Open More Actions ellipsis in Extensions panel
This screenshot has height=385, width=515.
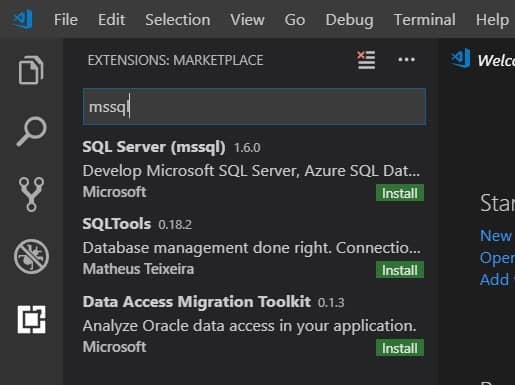point(406,60)
